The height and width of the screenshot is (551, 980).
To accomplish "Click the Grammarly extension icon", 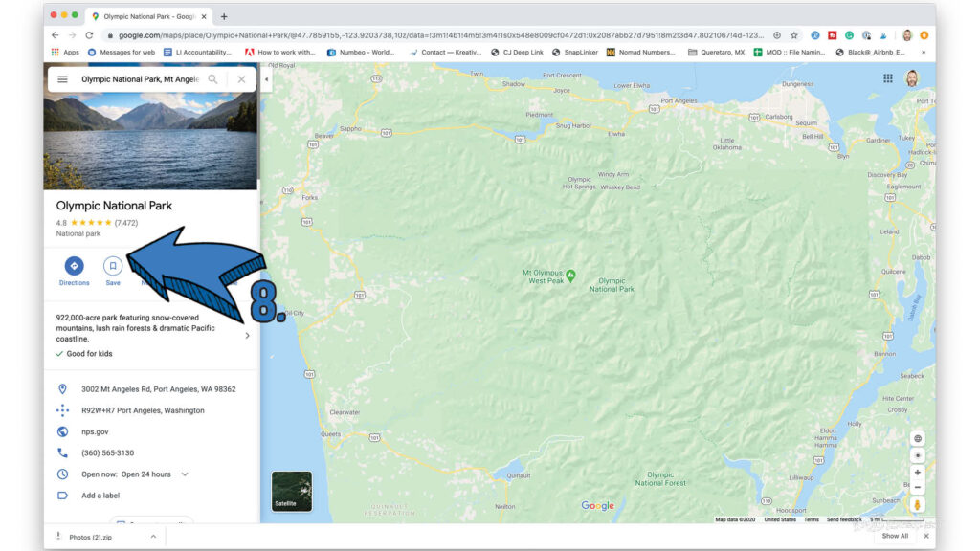I will tap(850, 35).
